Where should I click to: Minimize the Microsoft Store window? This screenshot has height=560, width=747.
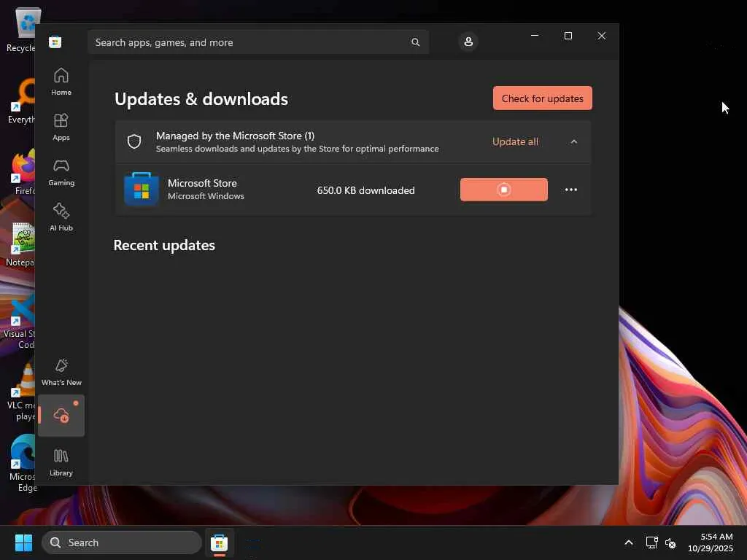click(x=535, y=36)
